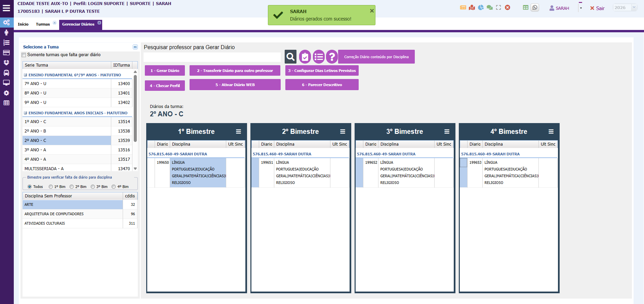Switch to the Turmas tab
Viewport: 644px width, 304px height.
(43, 24)
